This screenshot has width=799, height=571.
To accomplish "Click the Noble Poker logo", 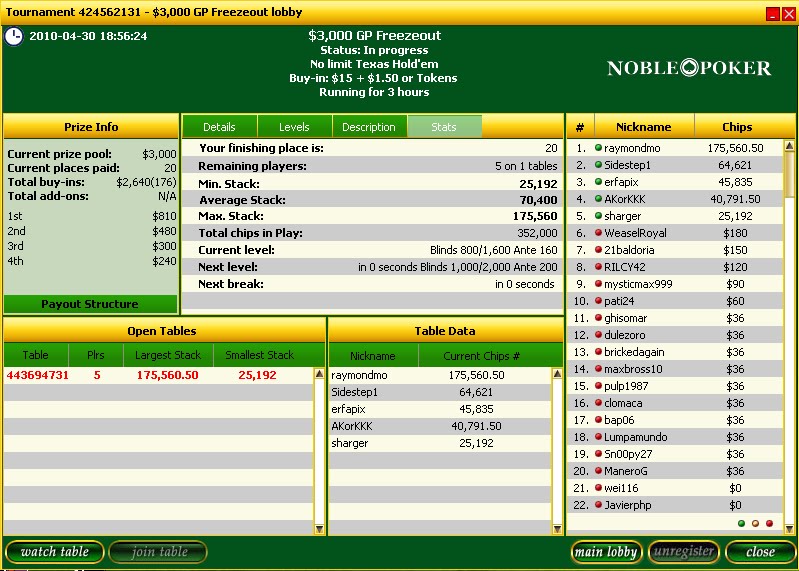I will (x=689, y=68).
